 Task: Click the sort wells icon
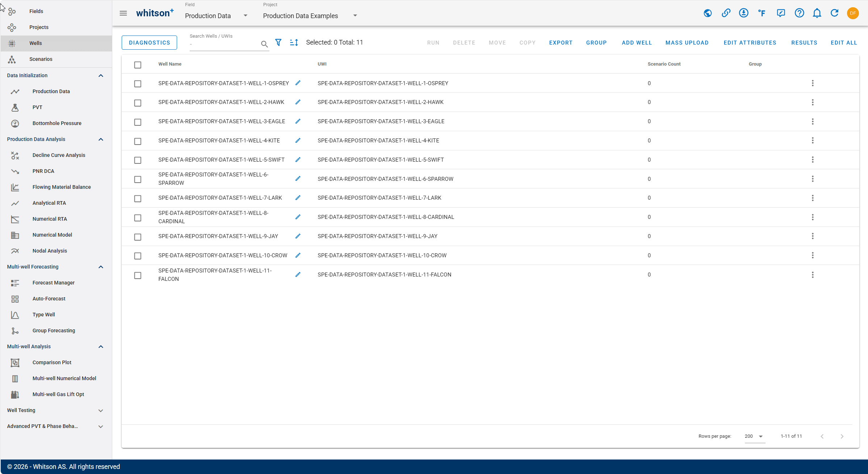coord(294,42)
